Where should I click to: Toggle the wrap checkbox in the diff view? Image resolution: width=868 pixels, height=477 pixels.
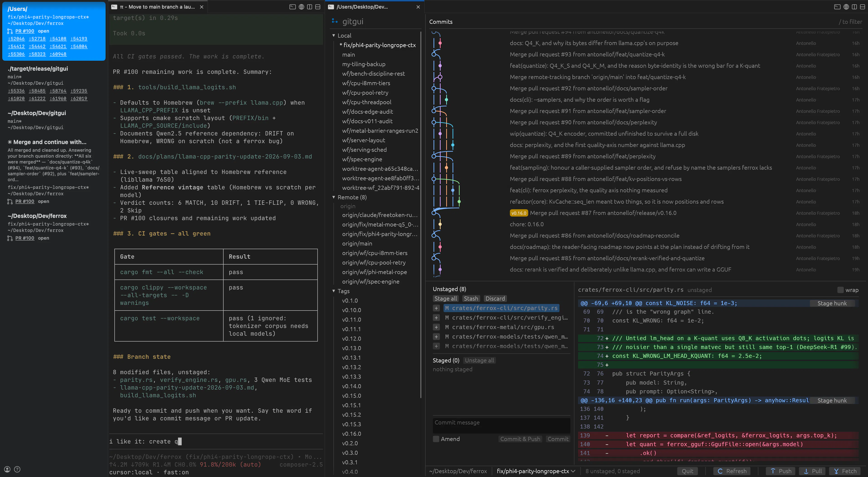840,290
